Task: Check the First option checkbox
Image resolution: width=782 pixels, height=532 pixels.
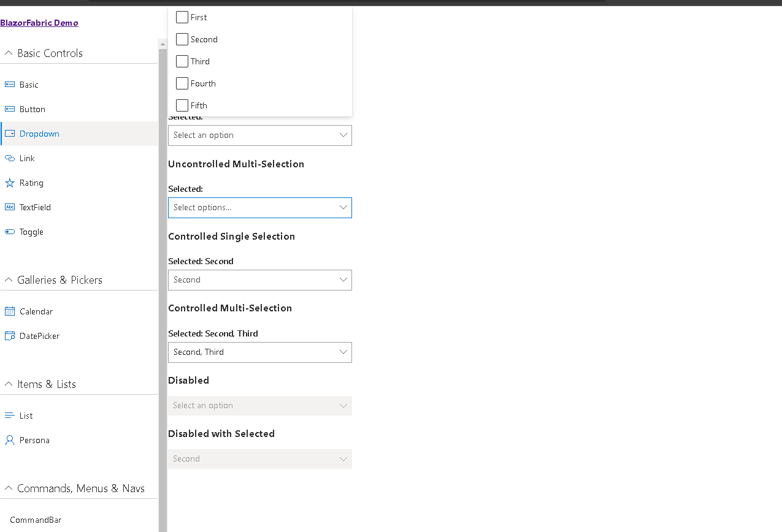Action: (x=182, y=17)
